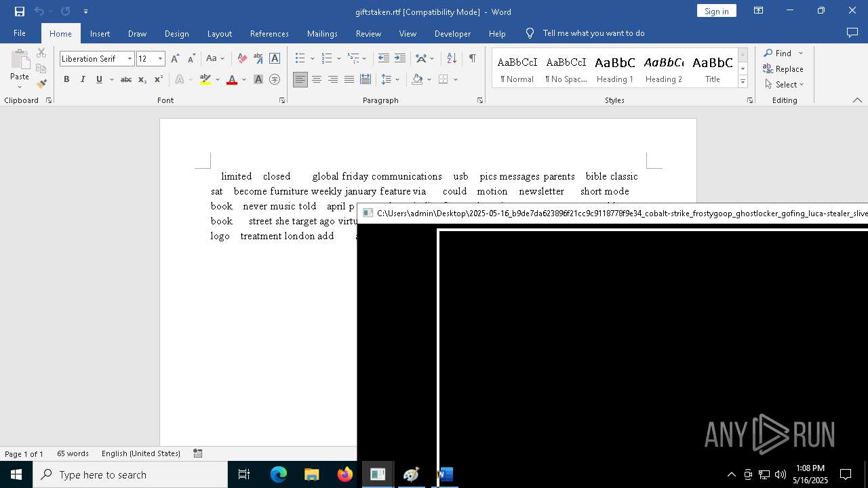868x488 pixels.
Task: Toggle Superscript formatting
Action: coord(159,79)
